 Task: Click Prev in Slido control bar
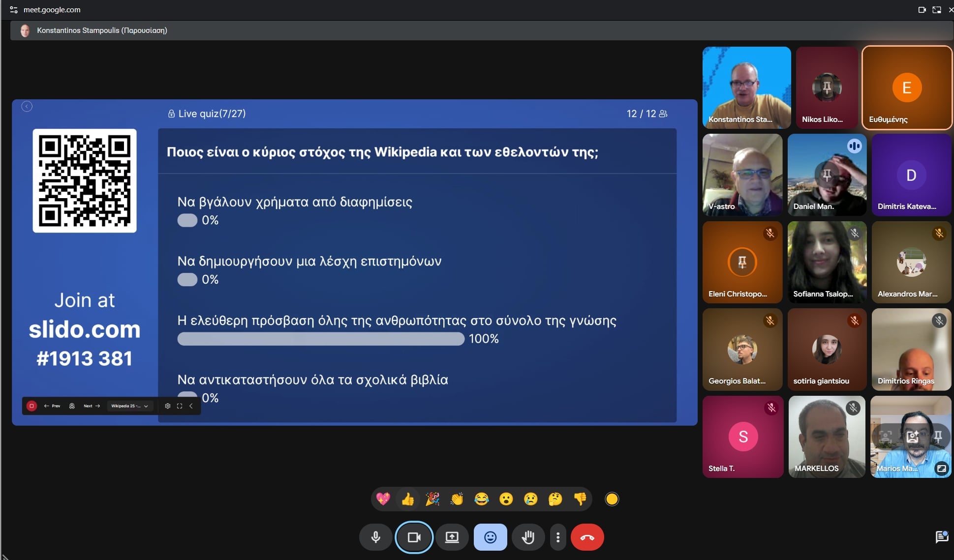(52, 406)
